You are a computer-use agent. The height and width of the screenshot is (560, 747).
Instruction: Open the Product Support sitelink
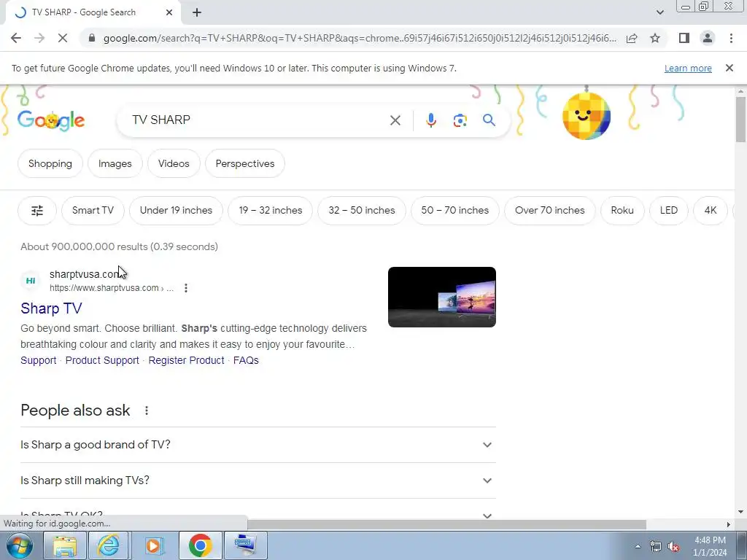coord(102,360)
